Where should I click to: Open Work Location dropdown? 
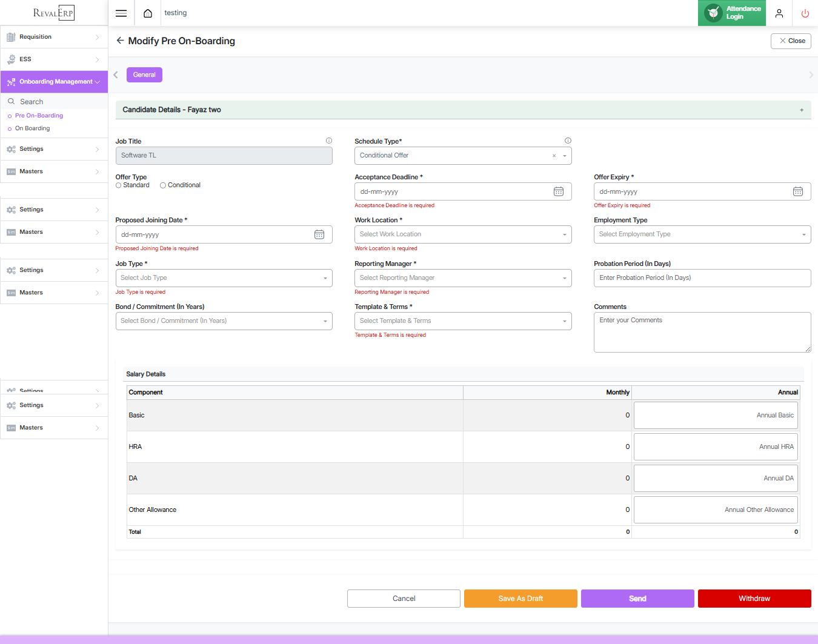463,234
